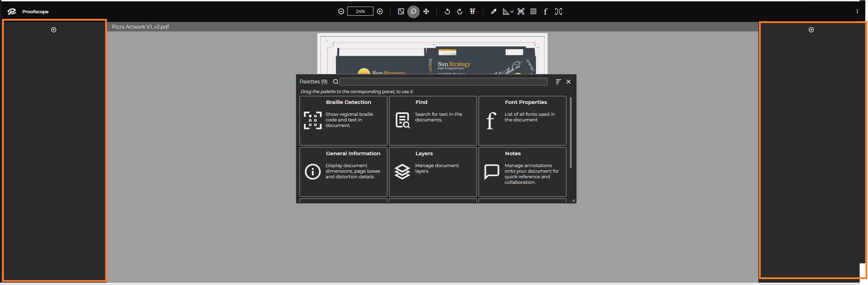Toggle the magnifier zoom tool

click(413, 12)
